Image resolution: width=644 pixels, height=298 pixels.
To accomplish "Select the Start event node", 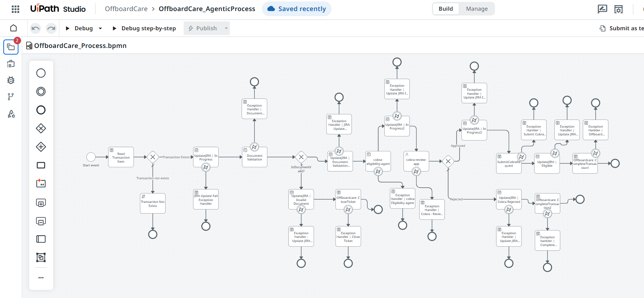I will coord(91,157).
